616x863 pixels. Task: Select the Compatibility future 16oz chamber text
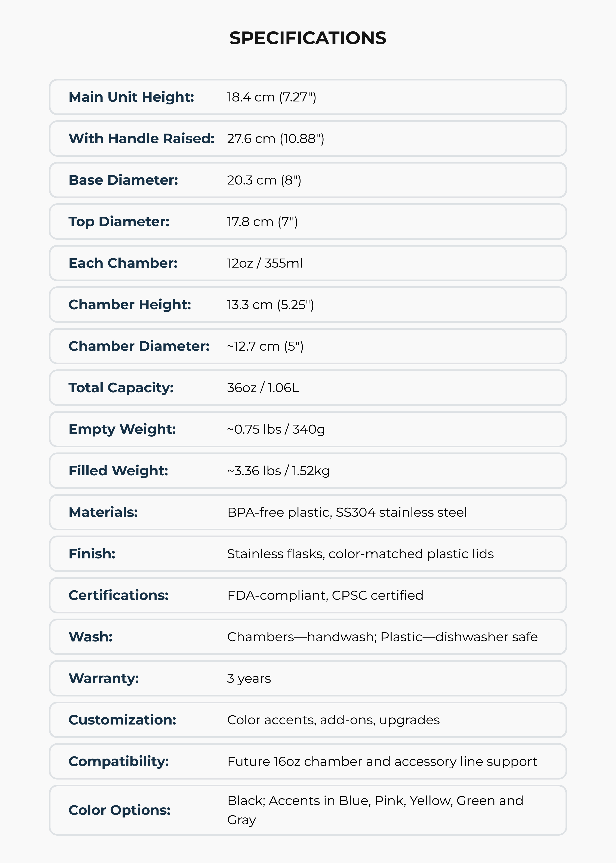tap(382, 762)
